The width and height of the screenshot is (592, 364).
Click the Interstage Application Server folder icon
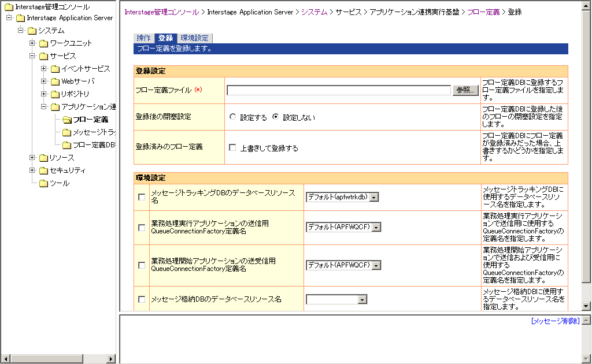(x=21, y=18)
